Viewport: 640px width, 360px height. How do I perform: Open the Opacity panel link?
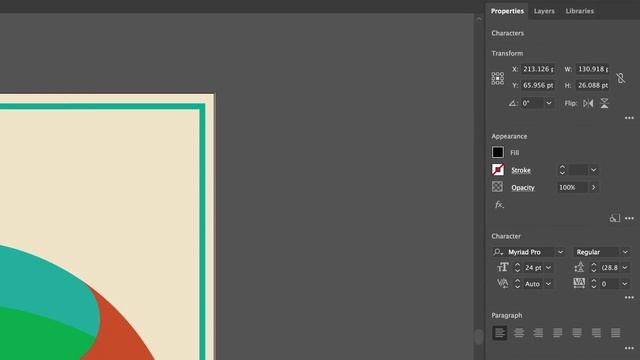[x=523, y=188]
